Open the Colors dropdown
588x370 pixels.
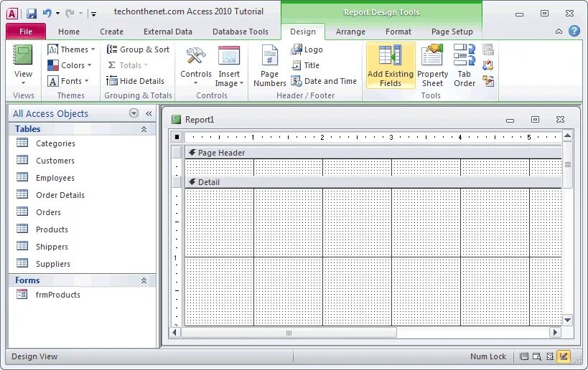(70, 65)
